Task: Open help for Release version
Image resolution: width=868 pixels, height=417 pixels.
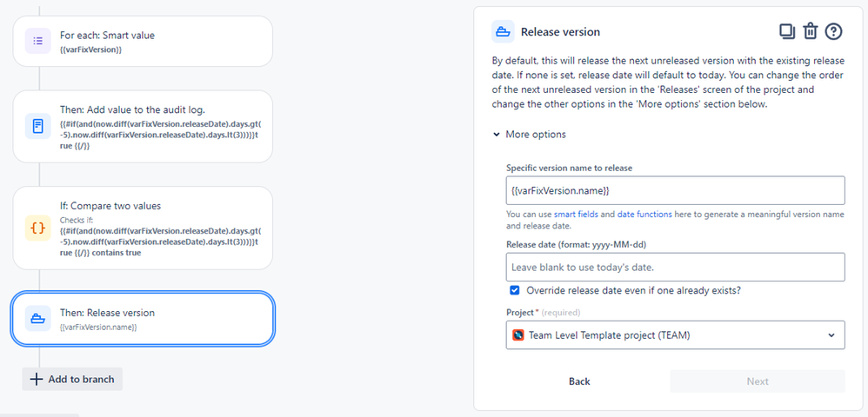Action: tap(833, 31)
